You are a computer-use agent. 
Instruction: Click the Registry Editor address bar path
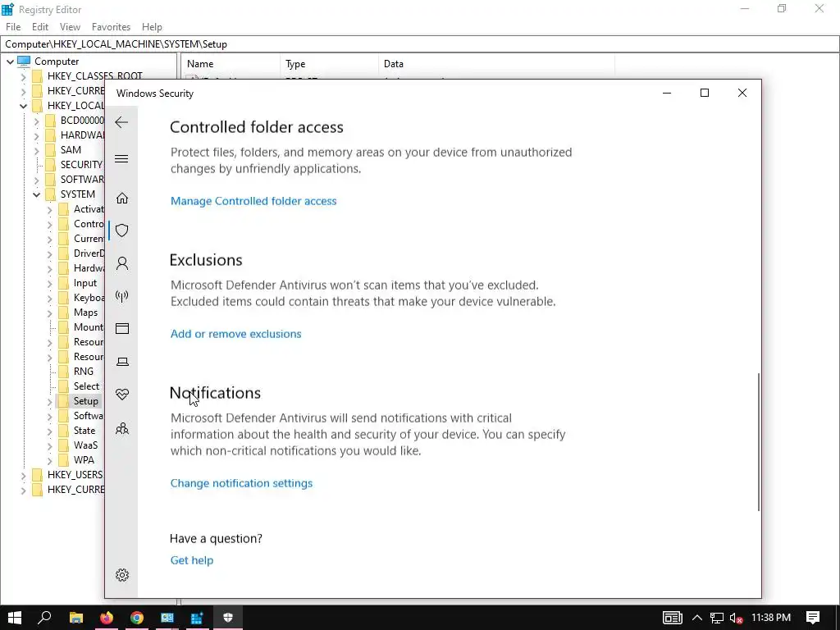(419, 44)
